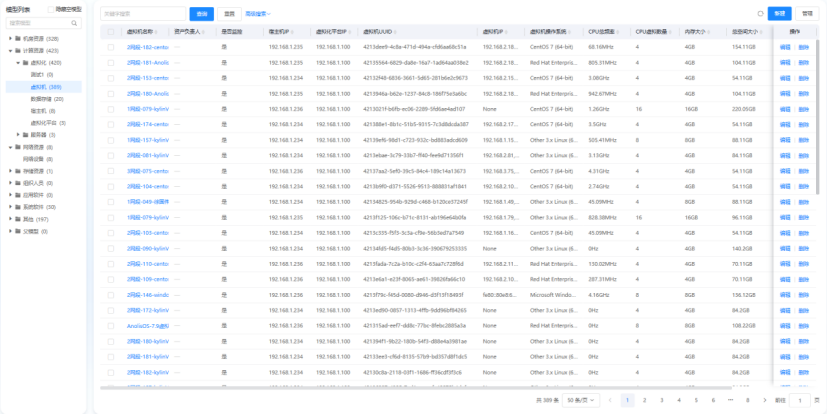
Task: Check the row 2网段-146-windows checkbox
Action: [x=111, y=295]
